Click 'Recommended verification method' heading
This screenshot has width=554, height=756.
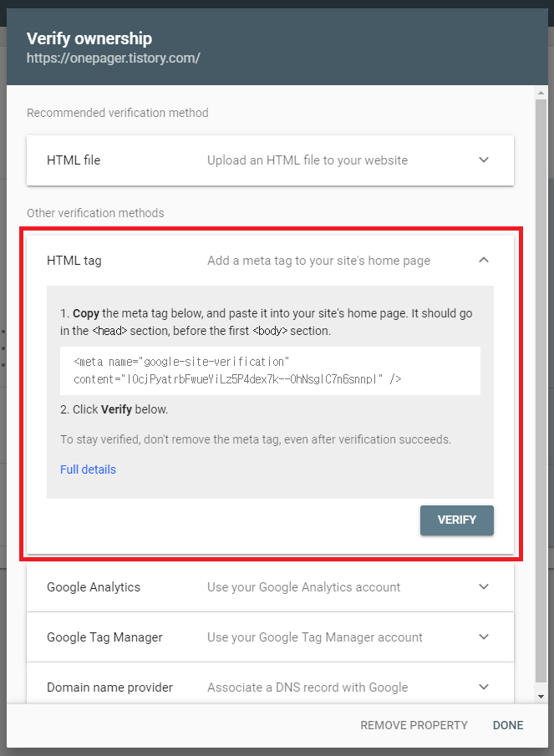click(x=118, y=113)
